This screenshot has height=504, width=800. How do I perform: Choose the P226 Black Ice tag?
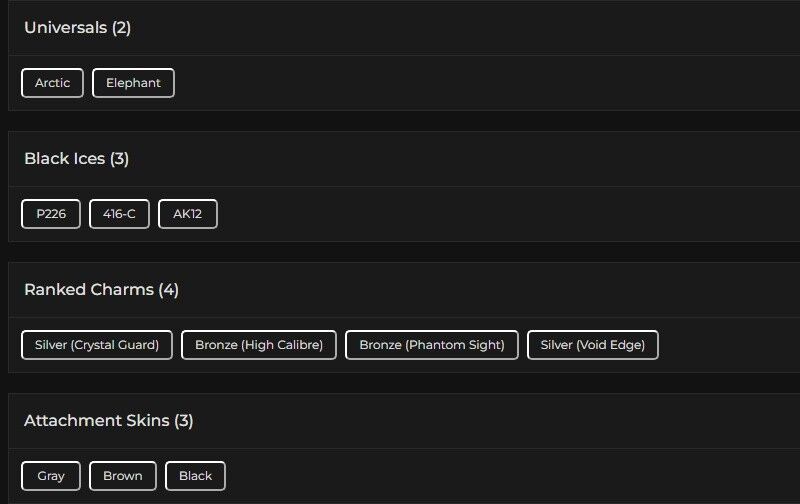[51, 214]
